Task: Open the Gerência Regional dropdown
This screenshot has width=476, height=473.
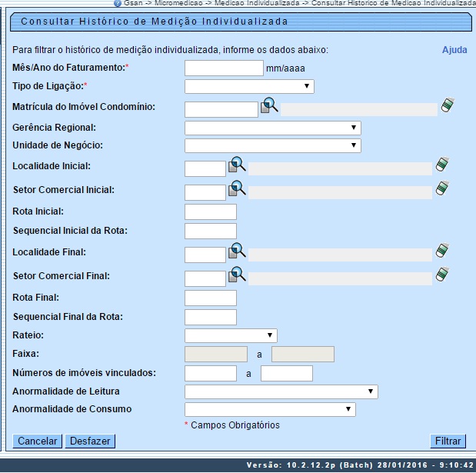Action: click(273, 128)
